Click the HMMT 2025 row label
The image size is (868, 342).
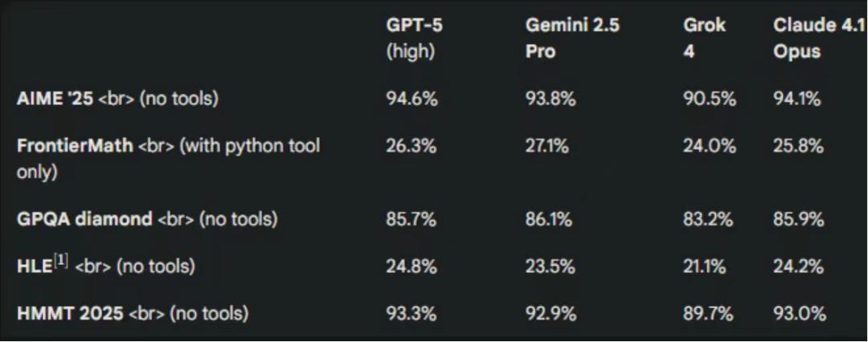point(71,313)
